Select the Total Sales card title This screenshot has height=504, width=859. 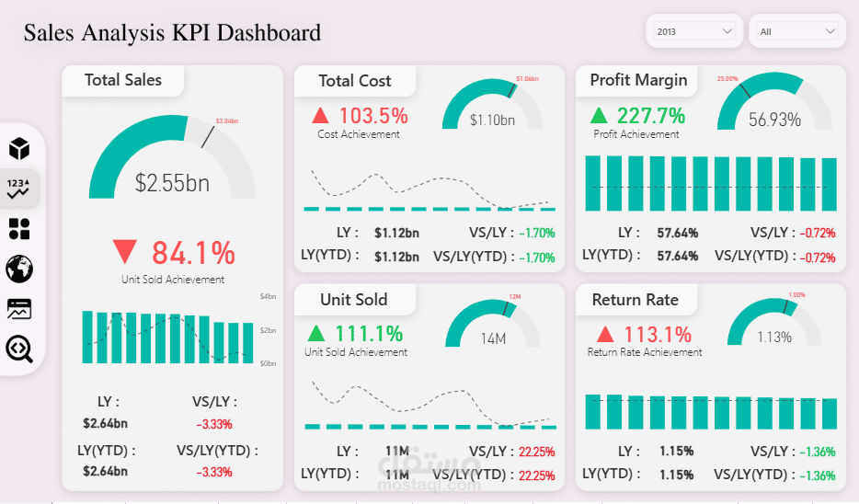point(122,80)
